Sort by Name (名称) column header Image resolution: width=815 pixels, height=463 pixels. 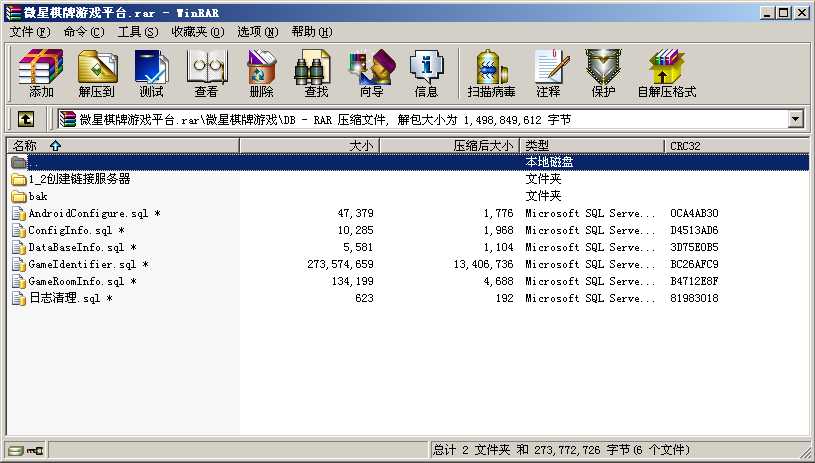point(123,145)
